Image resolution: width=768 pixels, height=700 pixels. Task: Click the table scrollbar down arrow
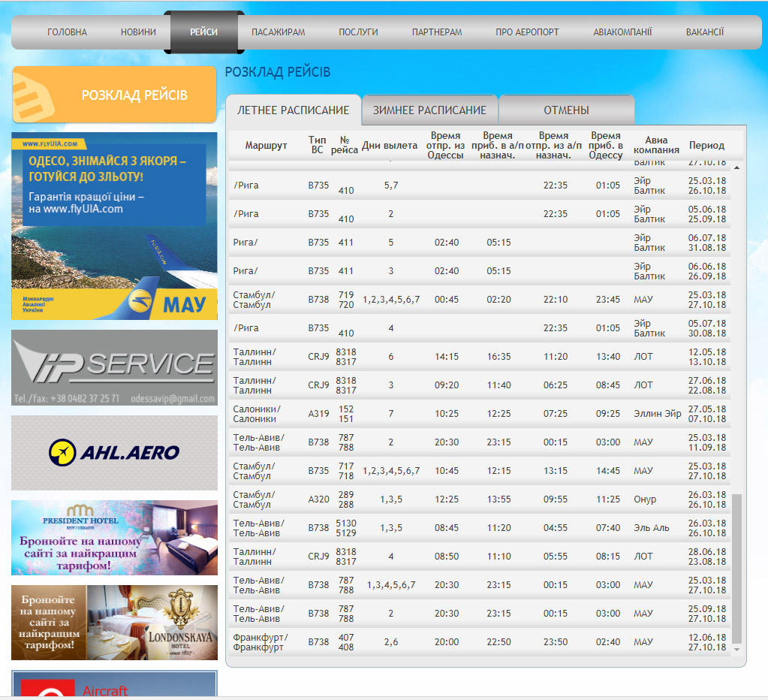tap(736, 650)
